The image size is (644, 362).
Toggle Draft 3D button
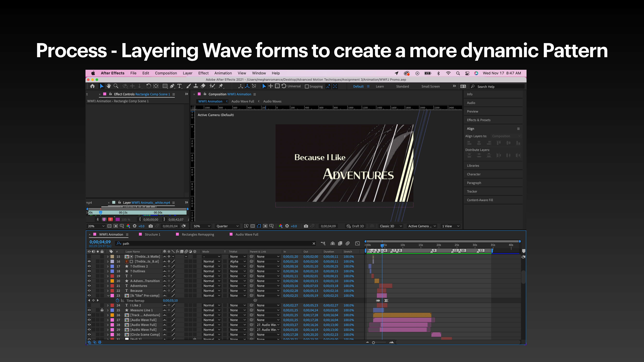point(355,226)
